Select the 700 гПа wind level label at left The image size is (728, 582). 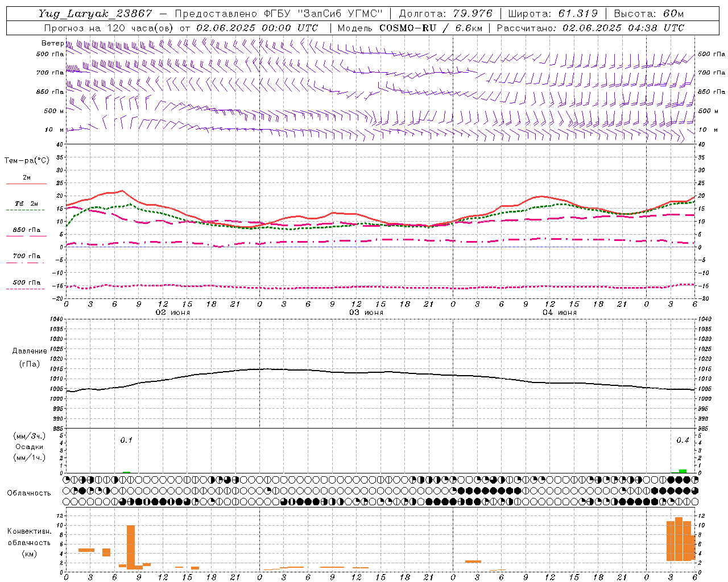[50, 73]
